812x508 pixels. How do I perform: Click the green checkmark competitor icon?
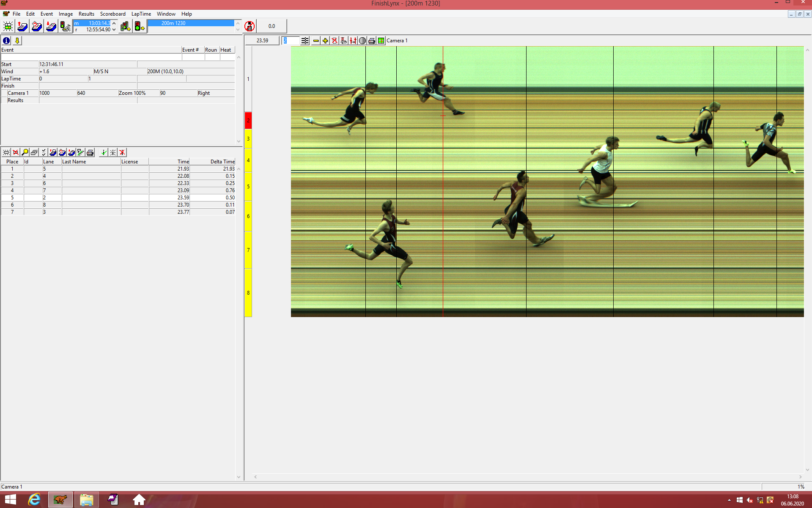[104, 152]
